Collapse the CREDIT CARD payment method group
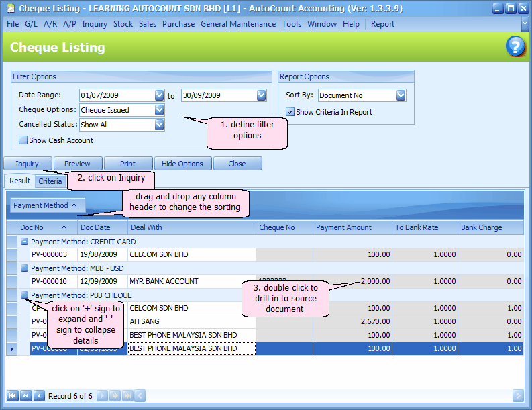This screenshot has width=532, height=410. (x=24, y=242)
